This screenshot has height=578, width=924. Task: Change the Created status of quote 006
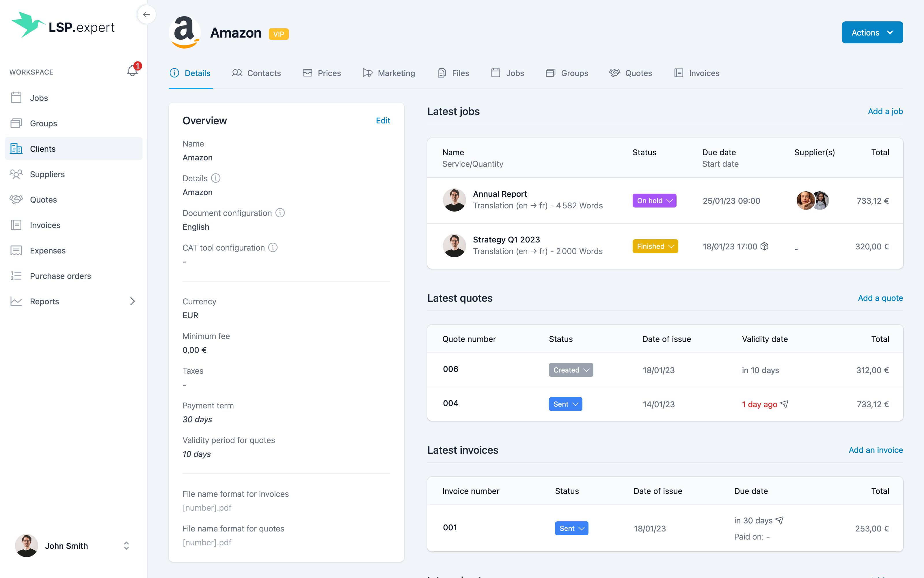tap(571, 370)
